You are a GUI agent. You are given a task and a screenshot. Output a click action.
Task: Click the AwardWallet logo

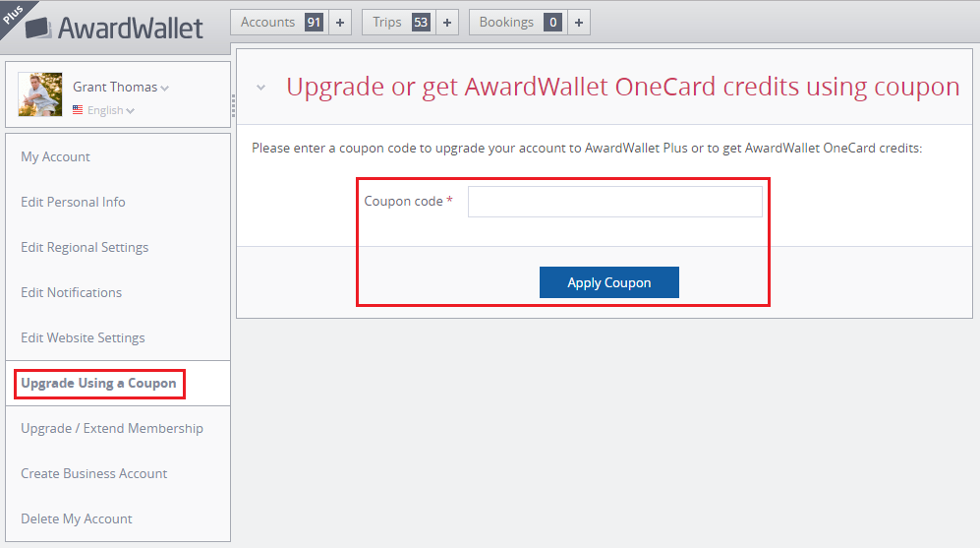(x=116, y=27)
